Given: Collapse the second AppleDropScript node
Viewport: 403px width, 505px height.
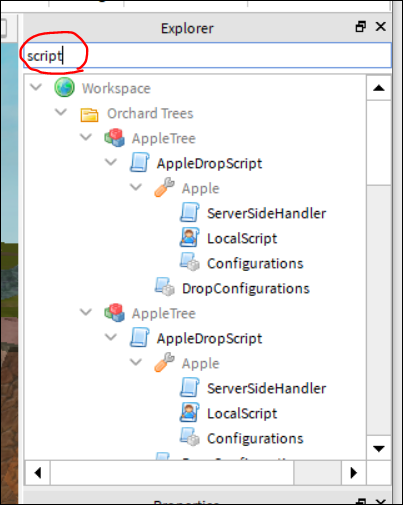Looking at the screenshot, I should [111, 337].
